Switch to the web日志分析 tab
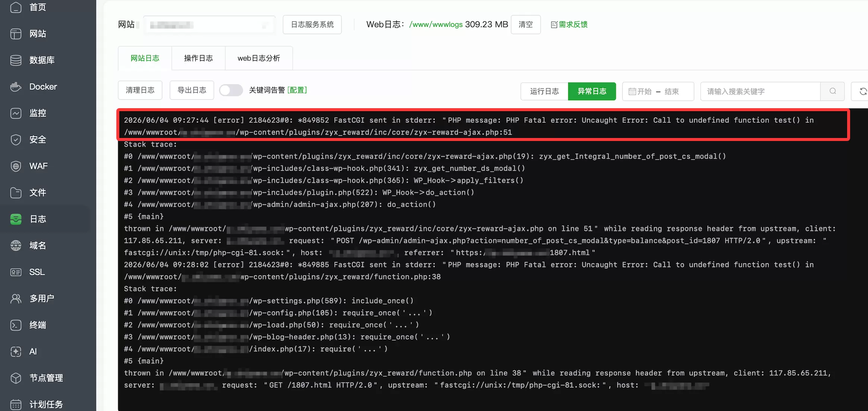Viewport: 868px width, 411px height. pos(259,58)
